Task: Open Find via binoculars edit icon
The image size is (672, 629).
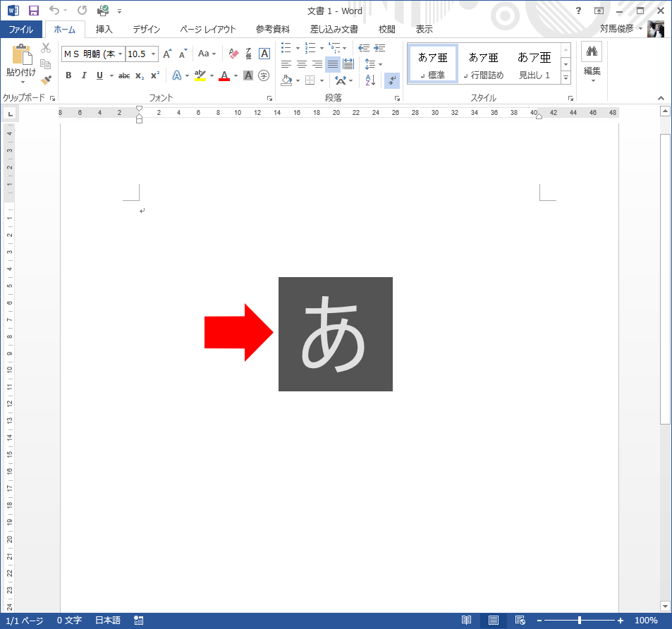Action: point(592,52)
